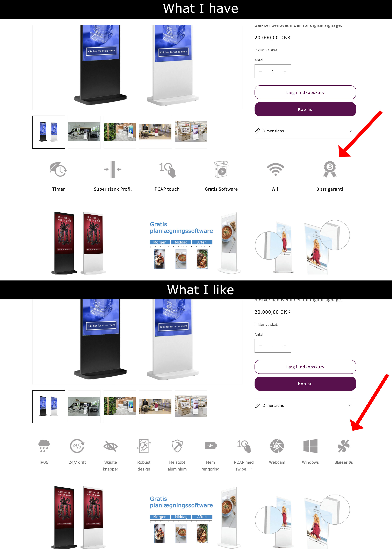Click the Super slank Profil icon
Image resolution: width=392 pixels, height=549 pixels.
coord(113,169)
